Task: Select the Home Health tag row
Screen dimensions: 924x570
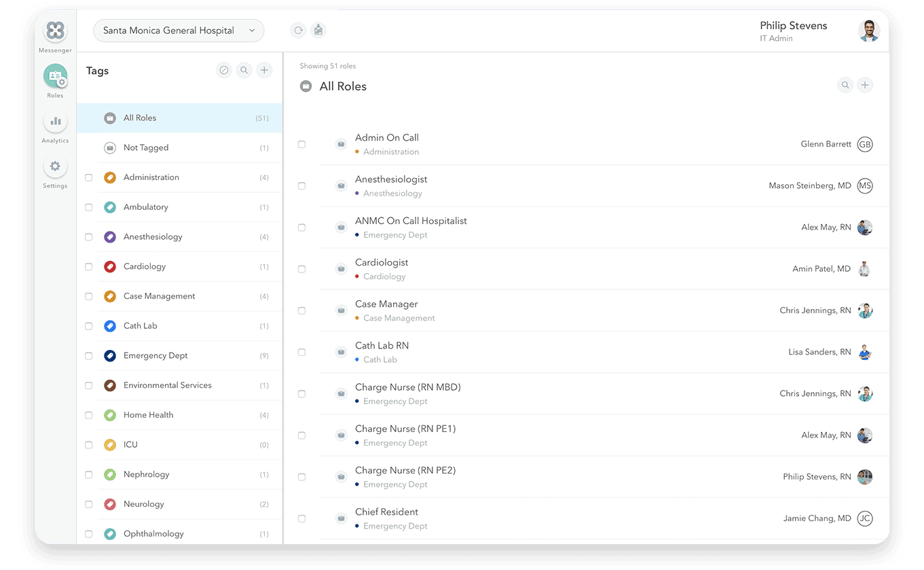Action: pyautogui.click(x=179, y=415)
